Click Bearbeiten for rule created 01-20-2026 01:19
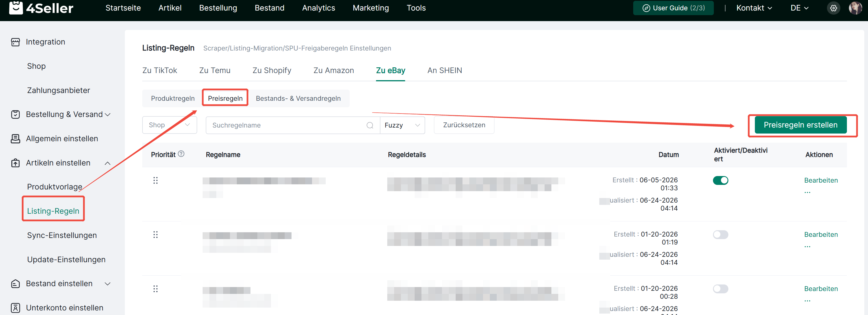The image size is (868, 315). (821, 235)
